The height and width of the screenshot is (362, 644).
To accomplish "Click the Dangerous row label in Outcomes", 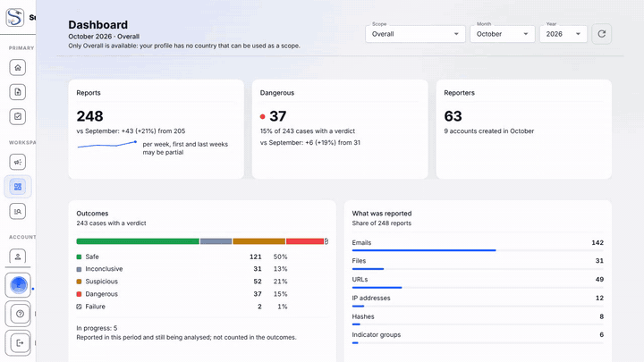I will [101, 294].
